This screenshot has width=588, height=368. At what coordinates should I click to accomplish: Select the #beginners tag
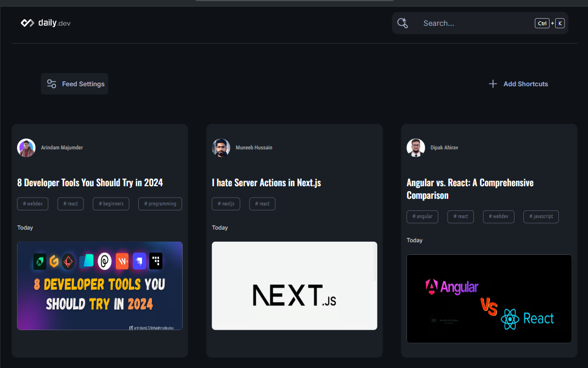[x=111, y=204]
